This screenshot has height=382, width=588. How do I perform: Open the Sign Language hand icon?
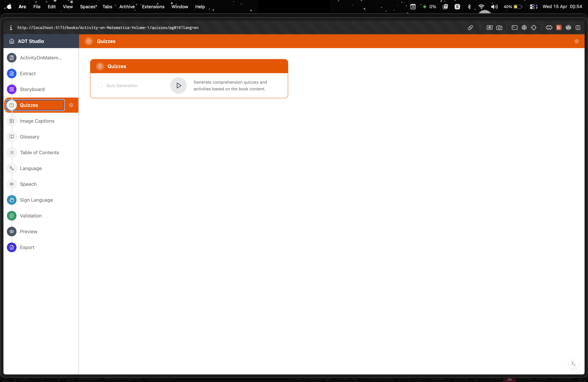(x=12, y=200)
